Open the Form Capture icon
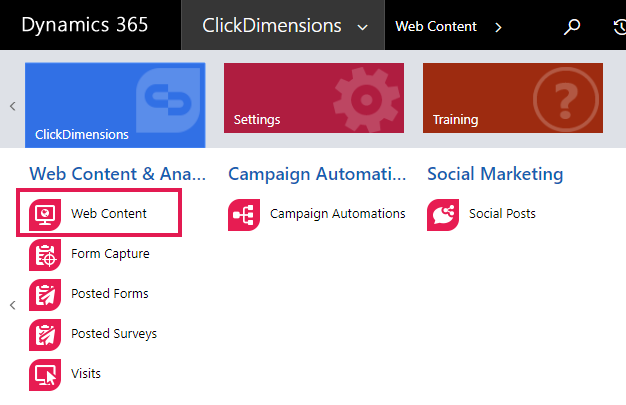Viewport: 626px width, 405px height. tap(45, 254)
